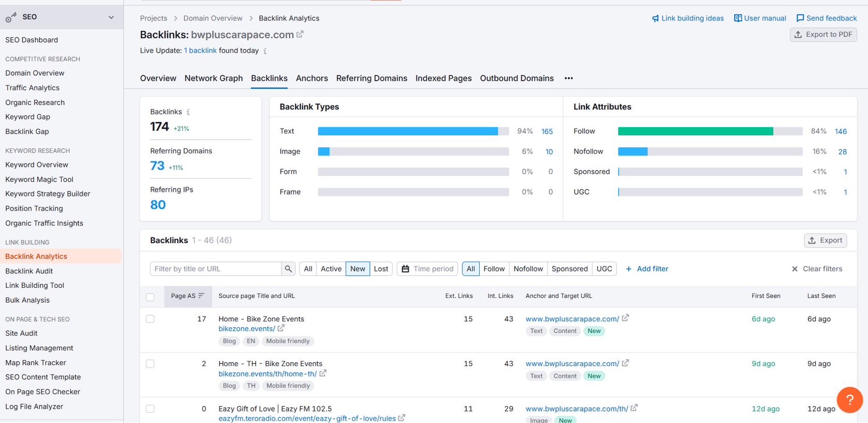Image resolution: width=868 pixels, height=423 pixels.
Task: Click the Page AS sort icon
Action: tap(202, 296)
